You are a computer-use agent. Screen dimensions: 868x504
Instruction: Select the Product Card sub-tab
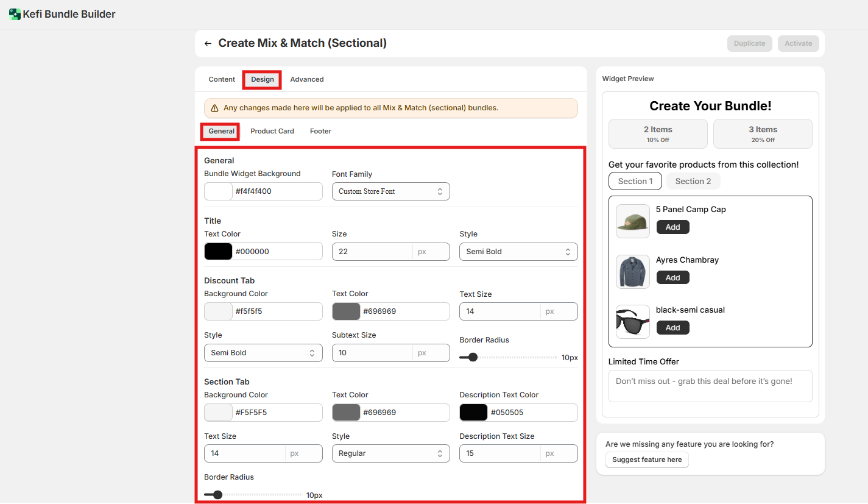point(272,131)
